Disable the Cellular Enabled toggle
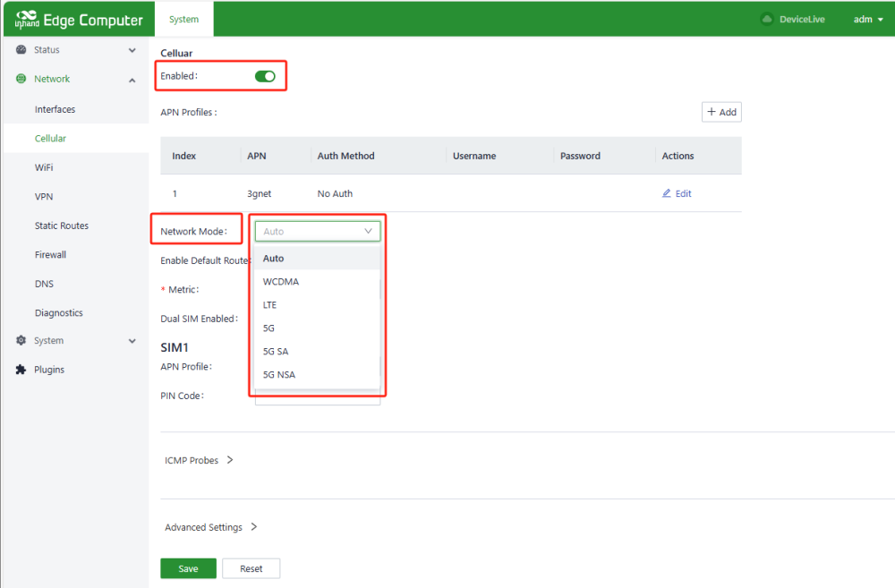The height and width of the screenshot is (588, 895). 265,76
